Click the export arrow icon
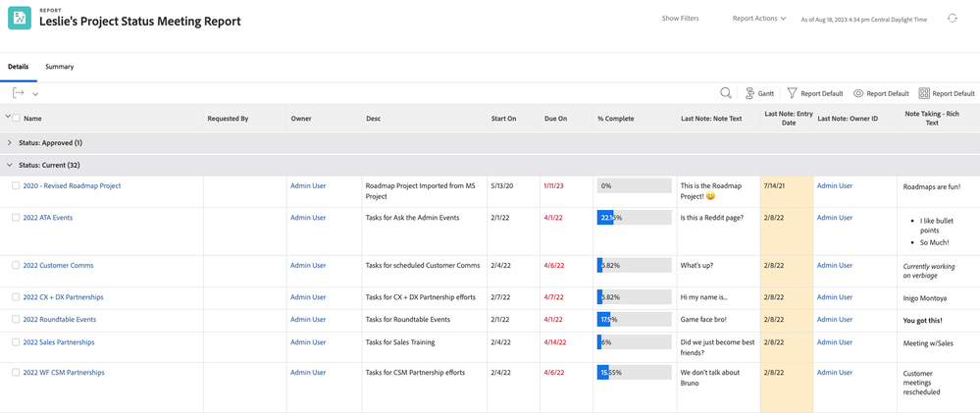980x413 pixels. (19, 93)
